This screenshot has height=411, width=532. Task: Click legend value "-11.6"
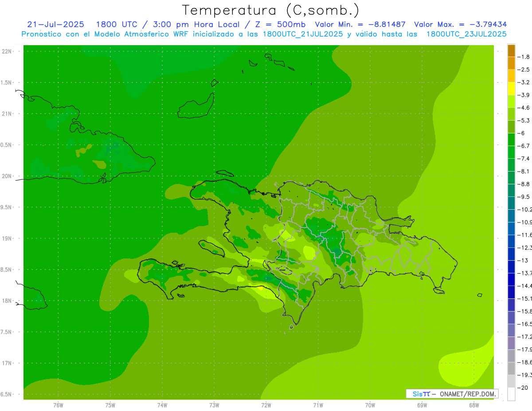[x=525, y=235]
